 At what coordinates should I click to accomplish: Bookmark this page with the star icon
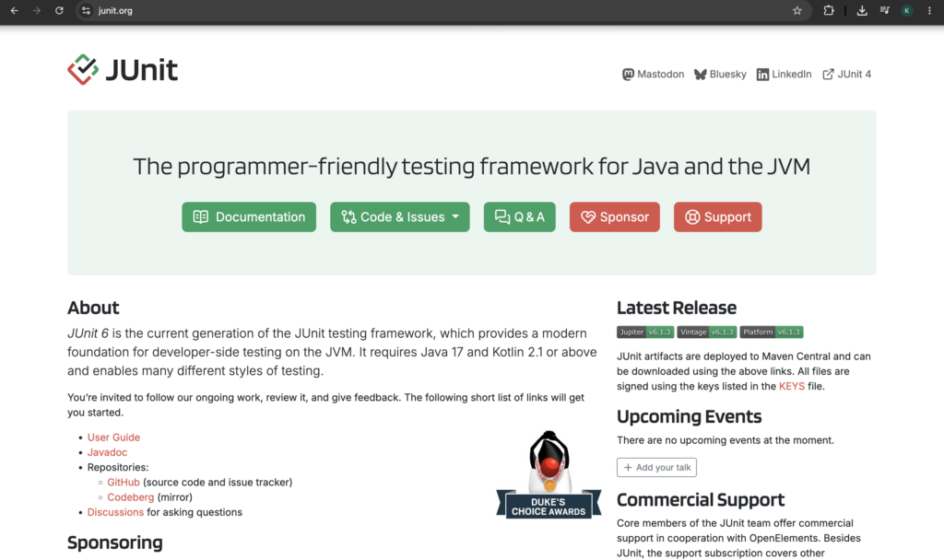[x=797, y=10]
